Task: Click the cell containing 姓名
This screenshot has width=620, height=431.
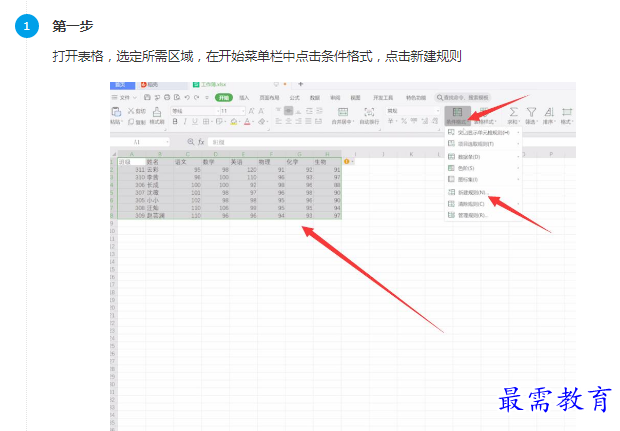Action: [159, 162]
